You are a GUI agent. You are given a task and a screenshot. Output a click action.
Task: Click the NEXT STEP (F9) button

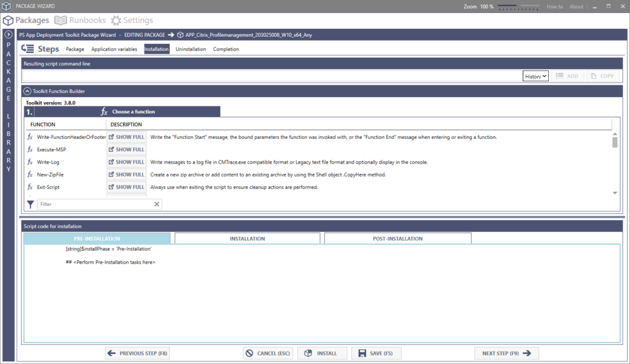coord(506,353)
